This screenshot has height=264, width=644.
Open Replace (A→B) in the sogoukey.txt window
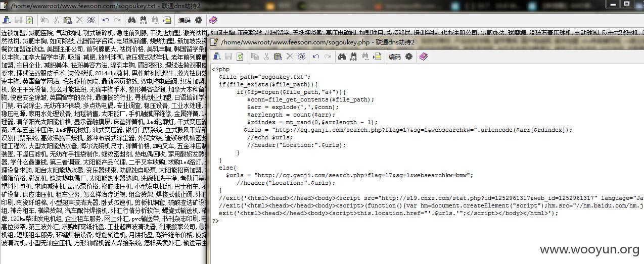coord(143,20)
